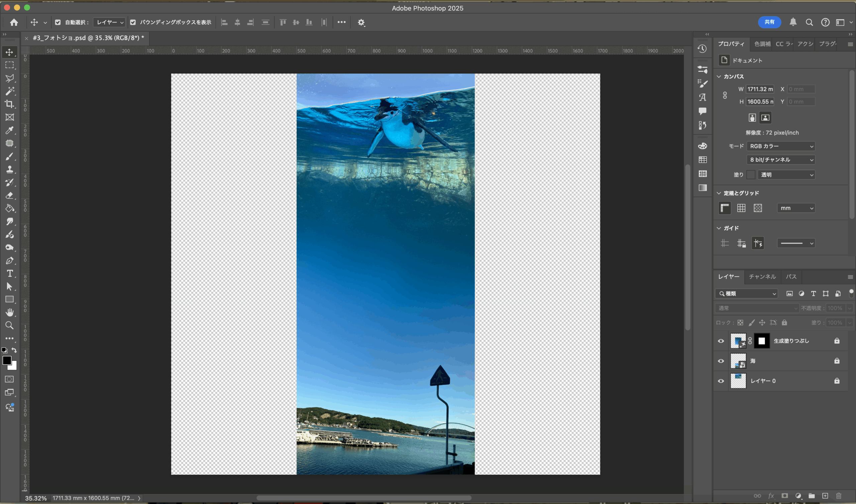
Task: Select the Magic Wand tool
Action: click(9, 91)
